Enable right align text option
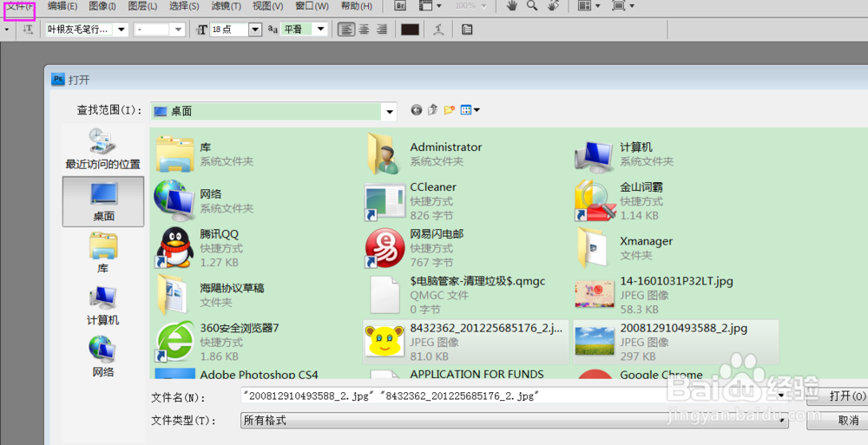868x445 pixels. click(381, 29)
